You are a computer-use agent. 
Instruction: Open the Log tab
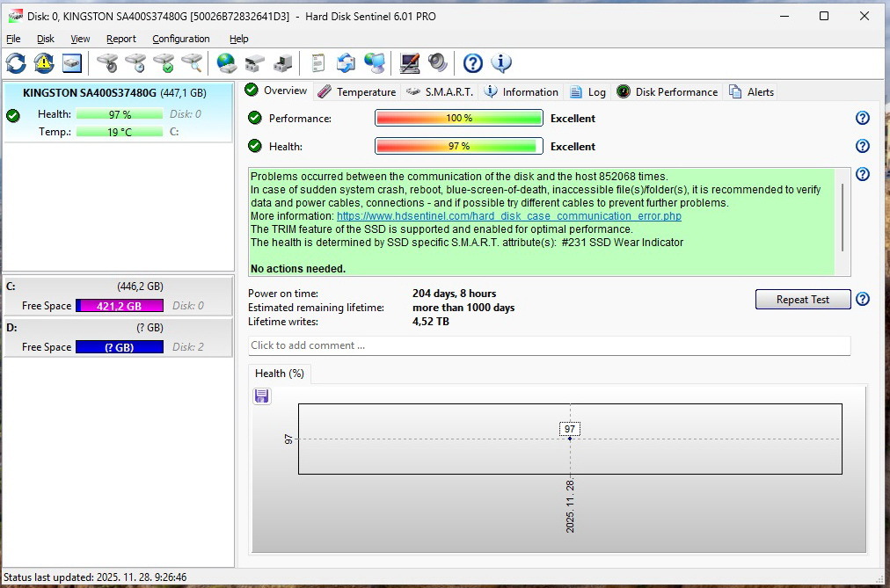(587, 92)
